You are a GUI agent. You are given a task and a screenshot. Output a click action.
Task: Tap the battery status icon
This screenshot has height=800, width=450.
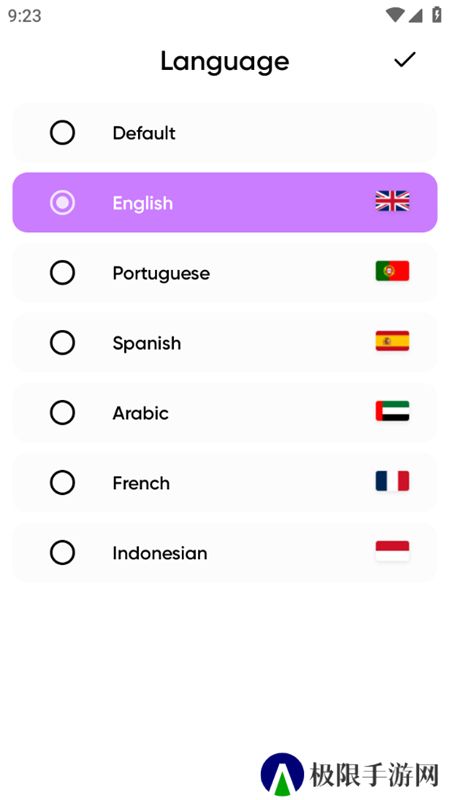[x=437, y=15]
